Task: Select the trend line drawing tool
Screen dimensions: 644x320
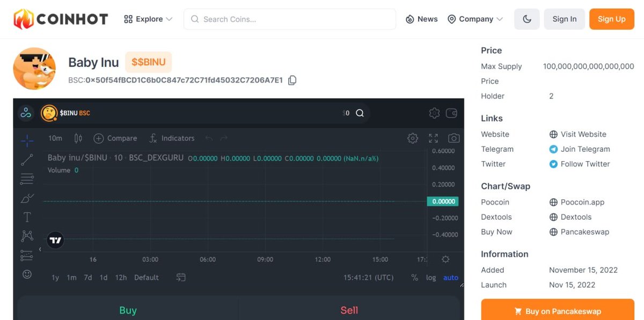Action: point(27,160)
